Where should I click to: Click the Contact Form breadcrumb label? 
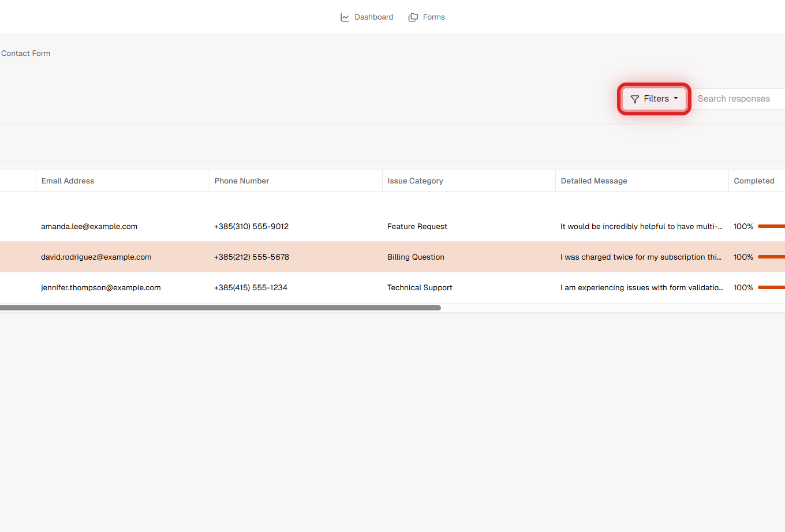pyautogui.click(x=25, y=53)
